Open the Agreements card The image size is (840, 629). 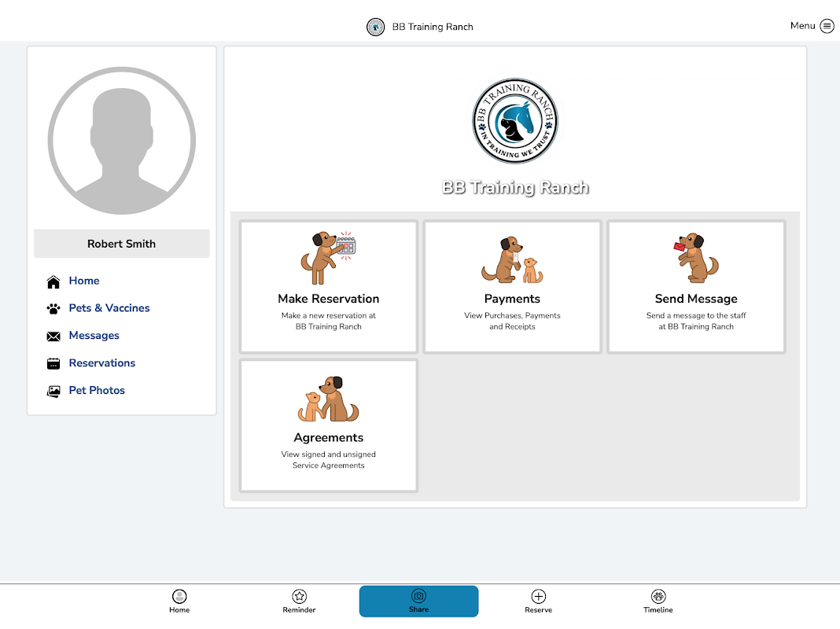pyautogui.click(x=329, y=425)
